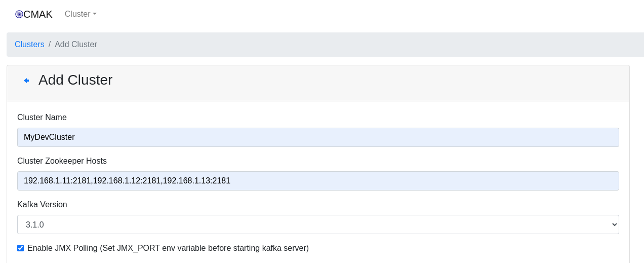
Task: Click the Kafka Version label
Action: [x=42, y=205]
